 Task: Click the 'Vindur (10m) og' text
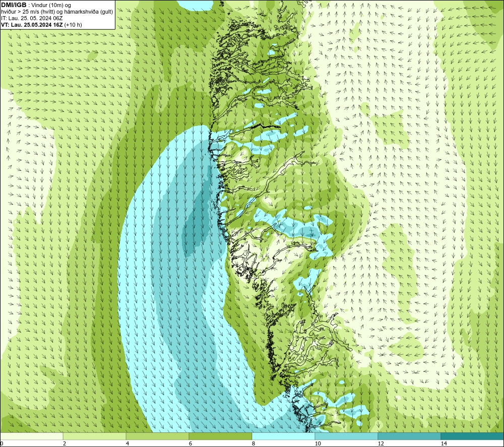click(51, 5)
